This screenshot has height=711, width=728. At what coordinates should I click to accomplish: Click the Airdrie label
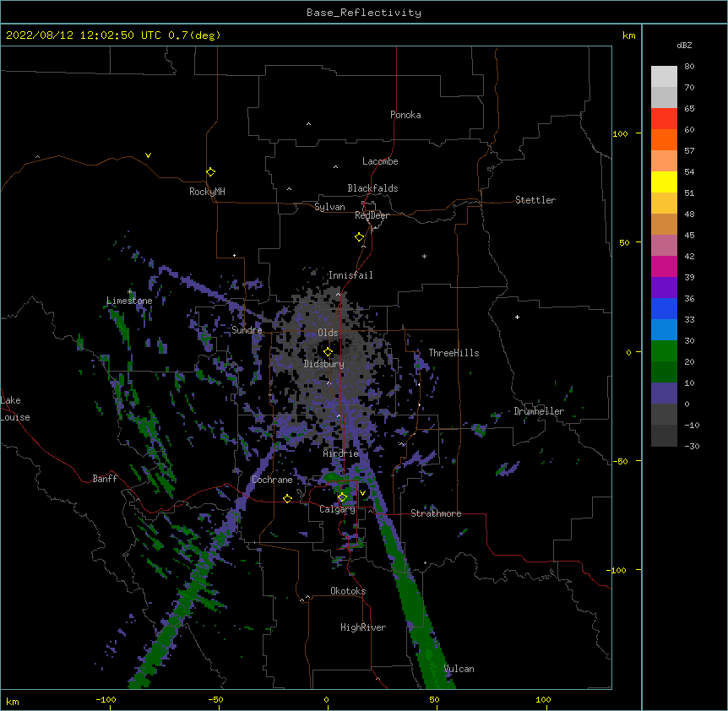341,453
